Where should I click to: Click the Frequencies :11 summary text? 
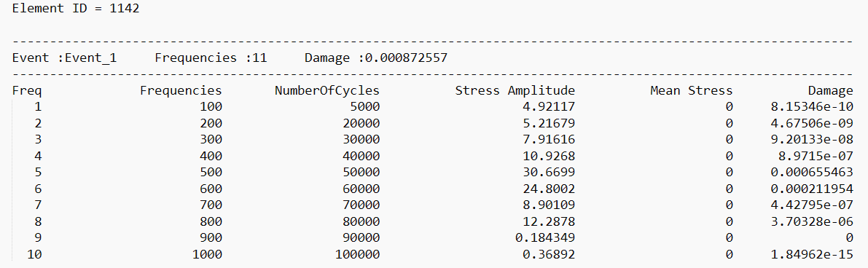coord(211,58)
